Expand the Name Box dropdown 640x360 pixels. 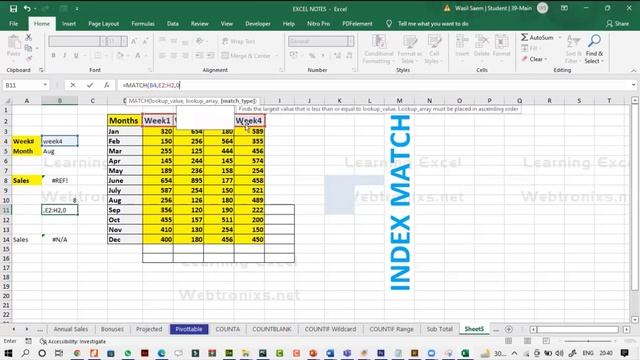pos(45,85)
